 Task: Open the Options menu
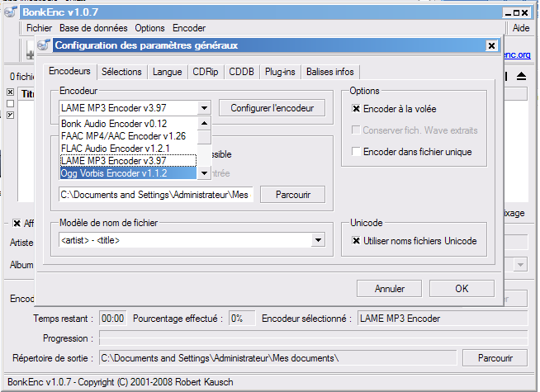149,28
